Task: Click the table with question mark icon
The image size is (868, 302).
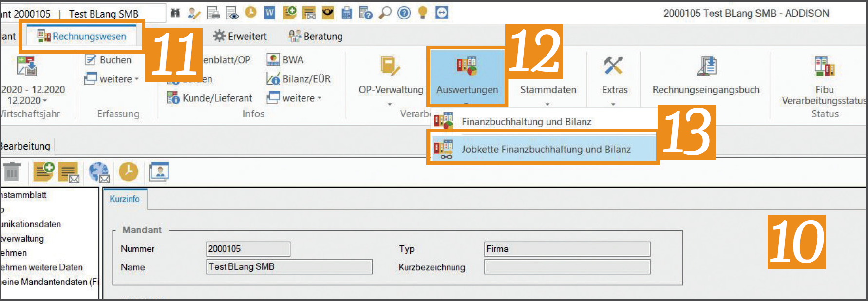Action: pos(365,13)
